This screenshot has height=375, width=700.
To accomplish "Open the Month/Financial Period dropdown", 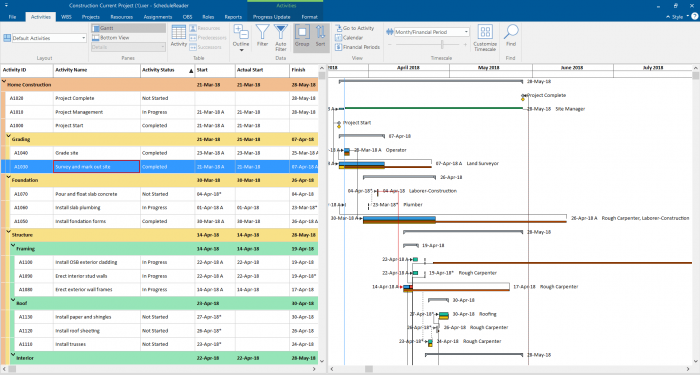I will 432,32.
